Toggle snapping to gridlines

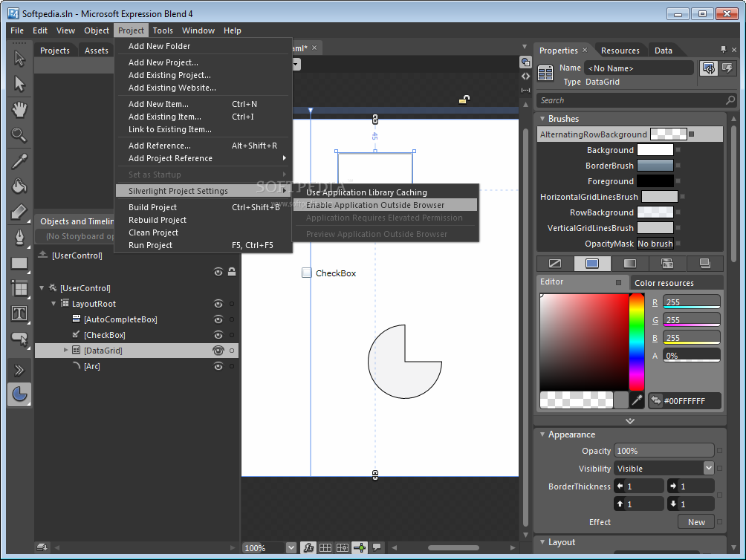pyautogui.click(x=343, y=547)
